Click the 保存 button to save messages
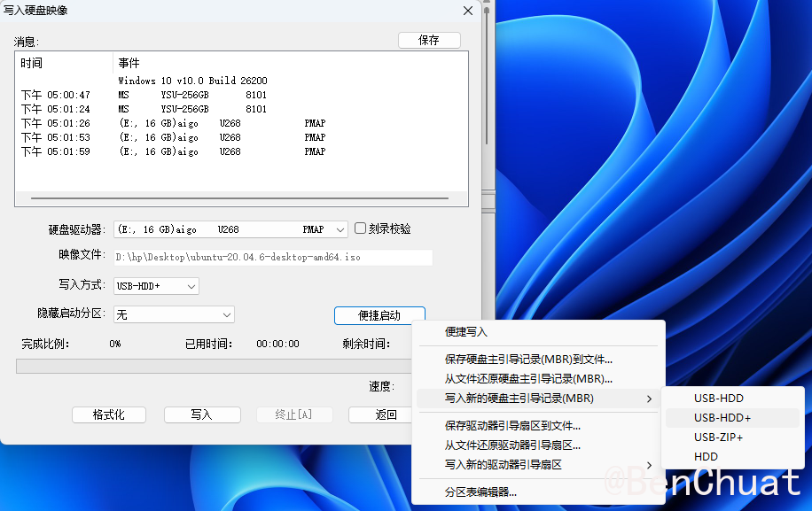812x511 pixels. pos(429,40)
